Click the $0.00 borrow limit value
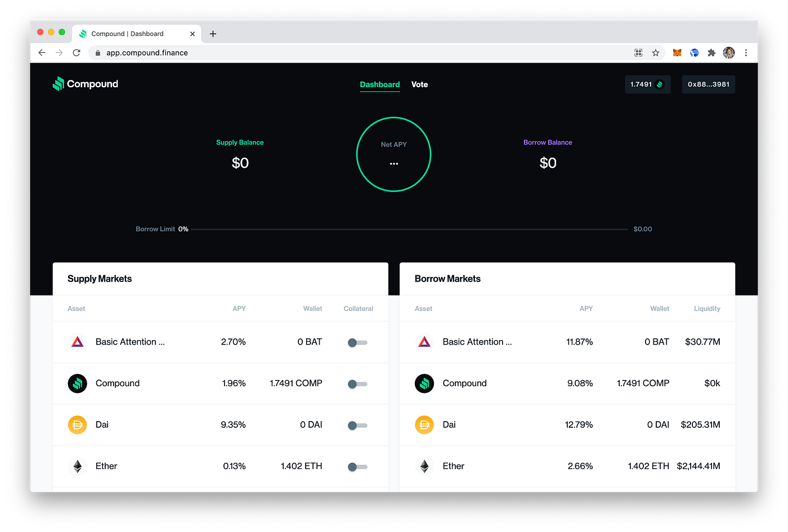 pos(643,229)
